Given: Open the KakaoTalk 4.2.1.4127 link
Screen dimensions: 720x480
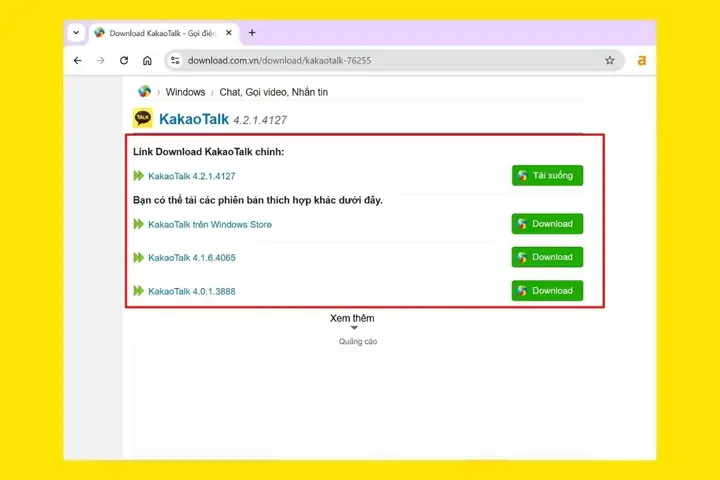Looking at the screenshot, I should [x=191, y=176].
